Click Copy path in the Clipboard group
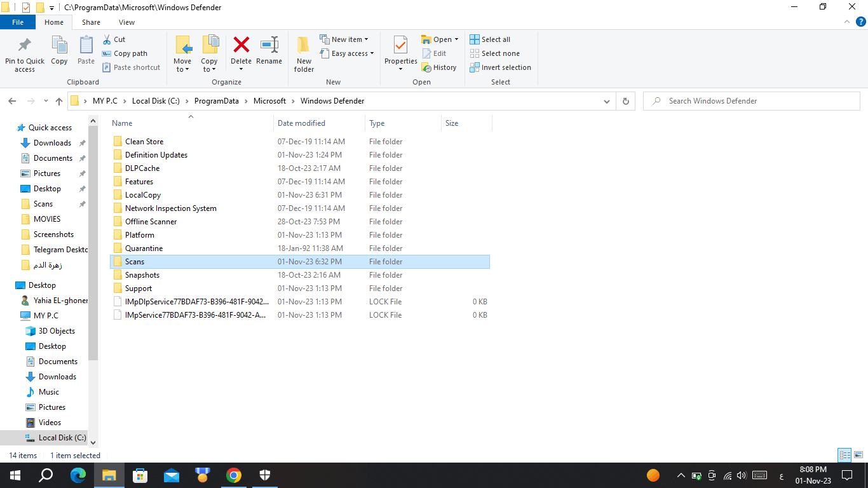 (x=125, y=53)
